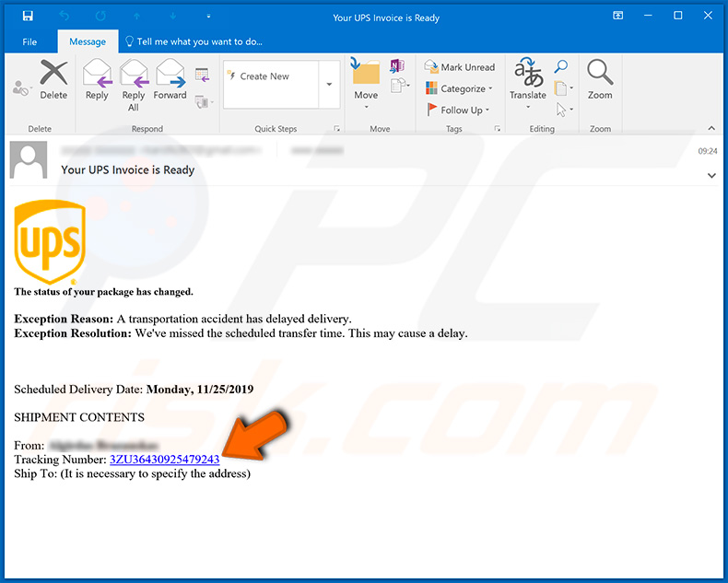Screen dimensions: 728x583
Task: Go to next item with down arrow
Action: [x=172, y=17]
